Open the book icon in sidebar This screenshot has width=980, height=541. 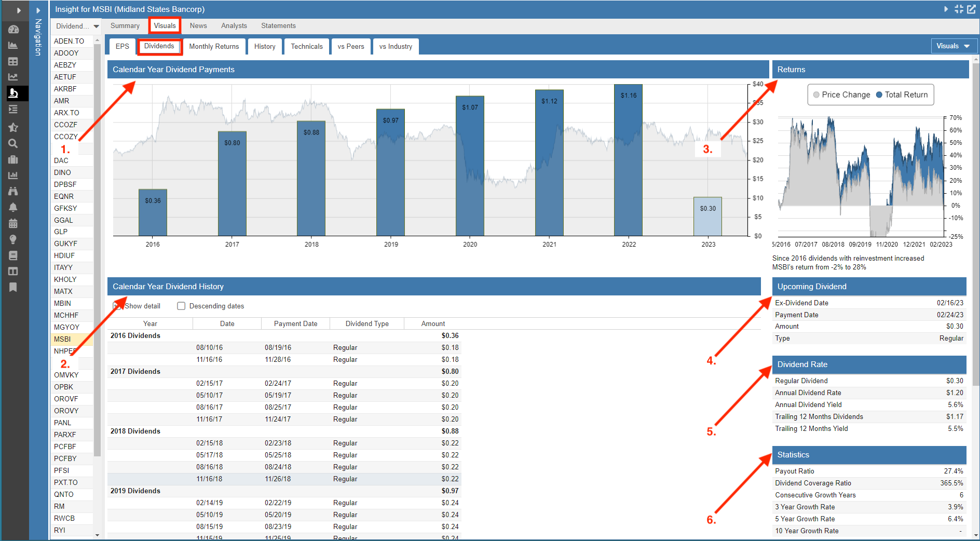[x=13, y=255]
